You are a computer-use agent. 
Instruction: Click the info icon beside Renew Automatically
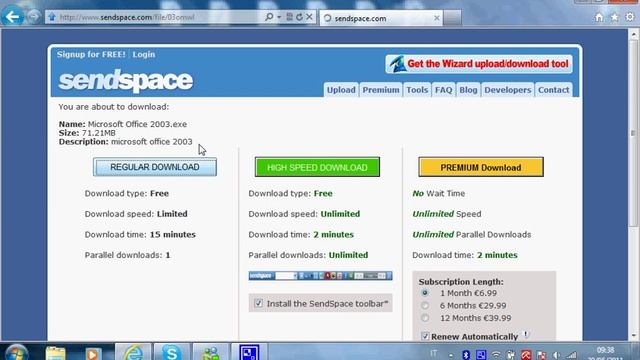pyautogui.click(x=526, y=335)
